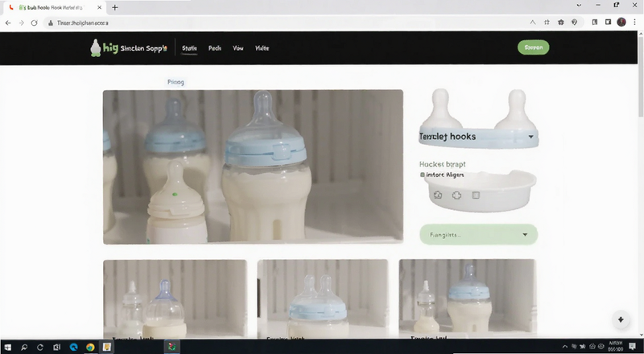The image size is (644, 354).
Task: Click the gear-shaped extension icon in the address bar
Action: click(560, 23)
